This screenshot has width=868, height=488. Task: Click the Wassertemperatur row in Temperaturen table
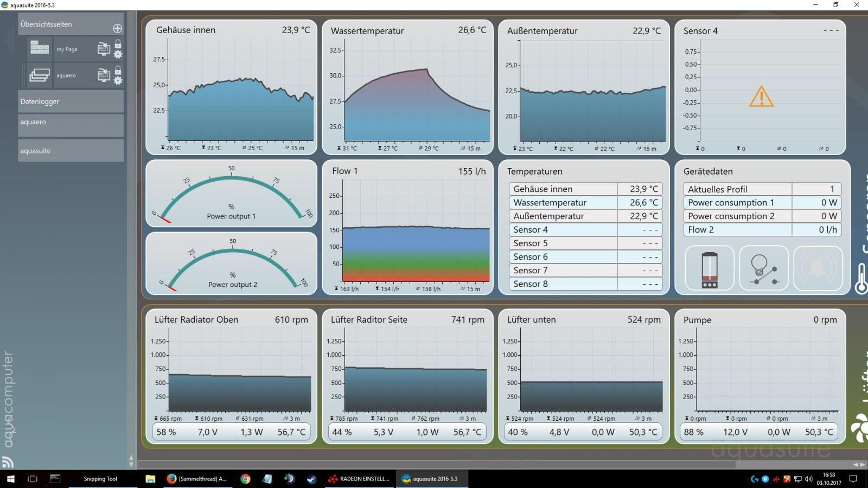586,202
